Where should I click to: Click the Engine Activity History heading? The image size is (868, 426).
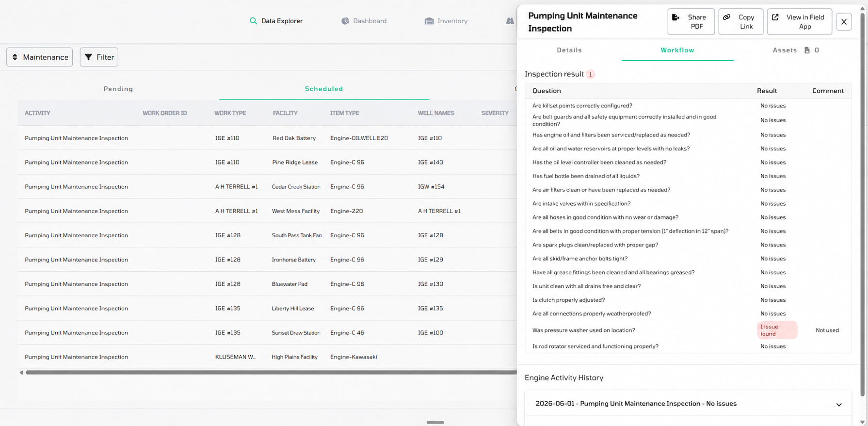pyautogui.click(x=564, y=377)
